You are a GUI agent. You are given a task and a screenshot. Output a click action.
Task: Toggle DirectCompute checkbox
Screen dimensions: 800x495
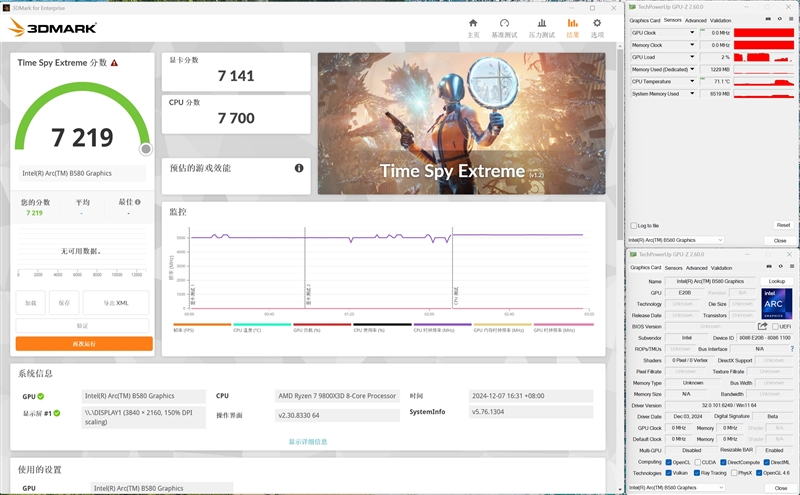pyautogui.click(x=723, y=462)
